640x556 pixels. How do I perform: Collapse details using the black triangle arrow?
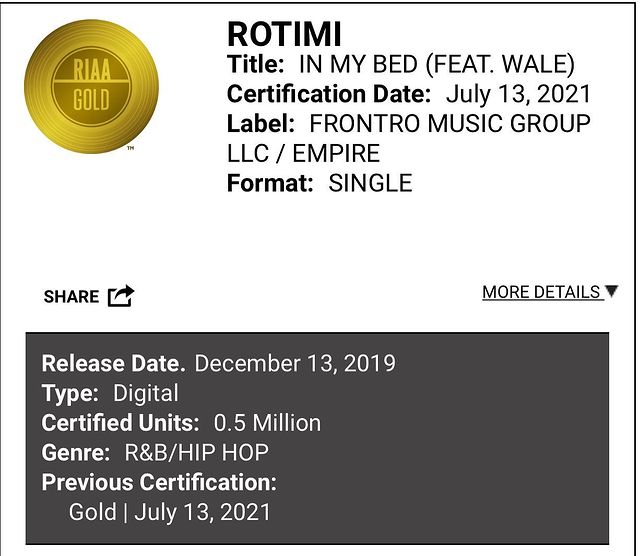point(612,292)
